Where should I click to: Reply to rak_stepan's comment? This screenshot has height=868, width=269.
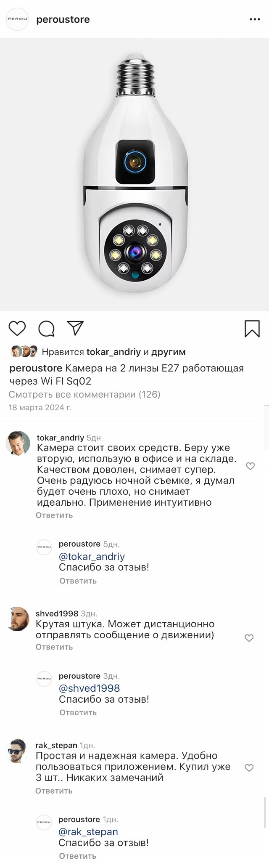click(x=54, y=791)
